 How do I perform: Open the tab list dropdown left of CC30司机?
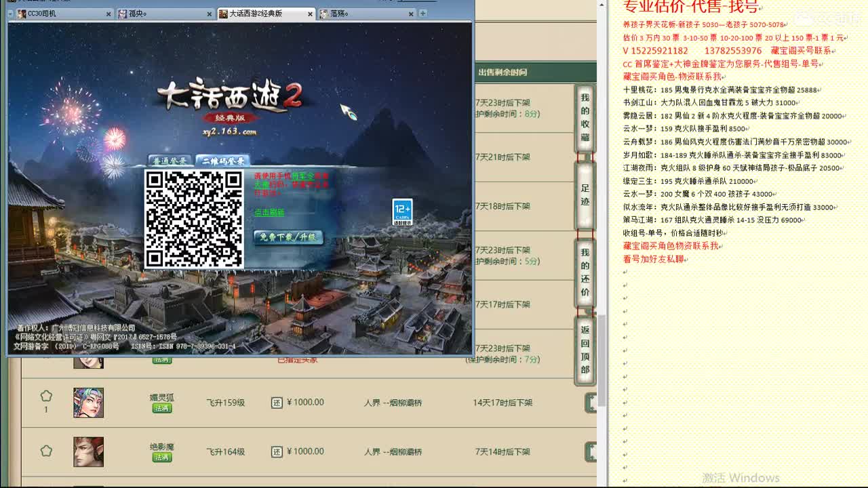(x=10, y=14)
